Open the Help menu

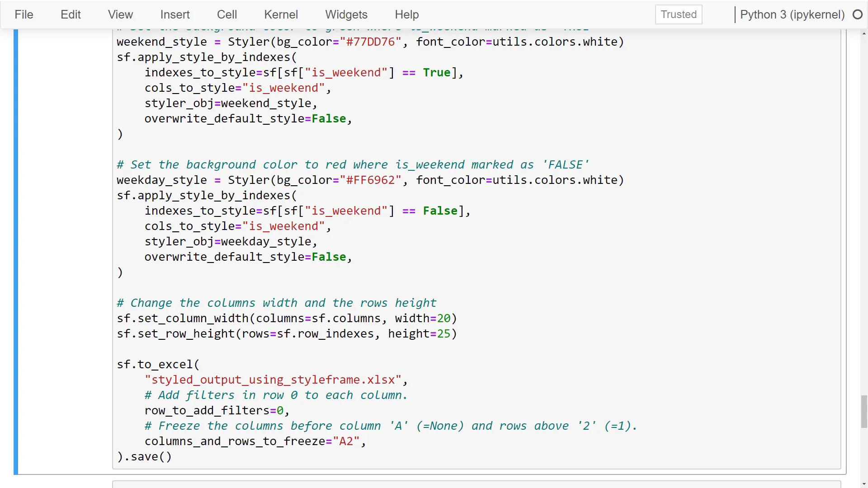pyautogui.click(x=406, y=14)
